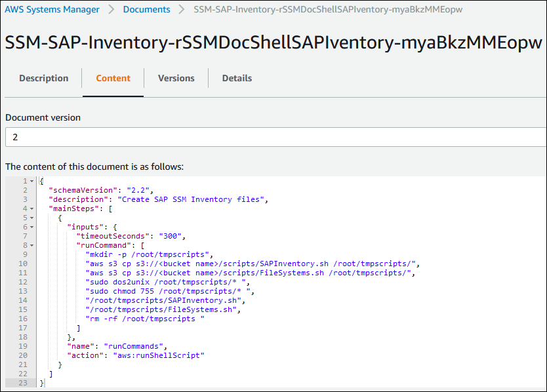Select the Content tab
Viewport: 547px width, 392px height.
point(113,78)
